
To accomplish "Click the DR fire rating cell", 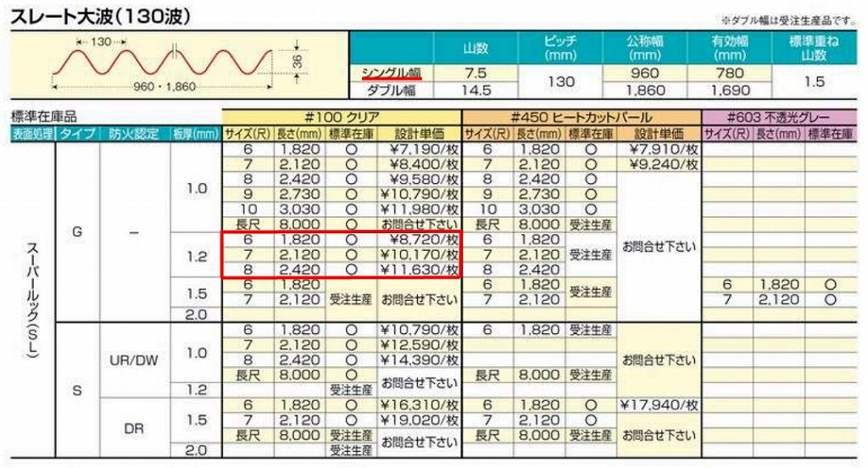I will click(x=133, y=429).
